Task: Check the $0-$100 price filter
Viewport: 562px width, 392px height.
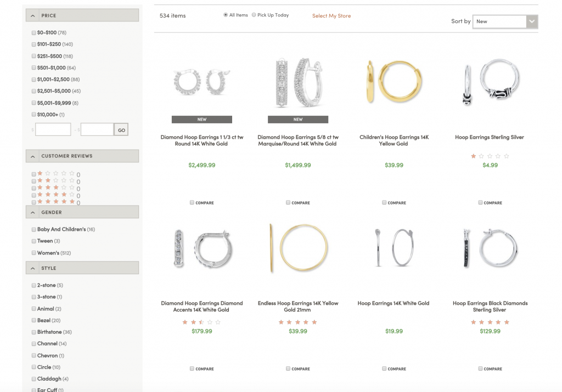Action: point(33,32)
